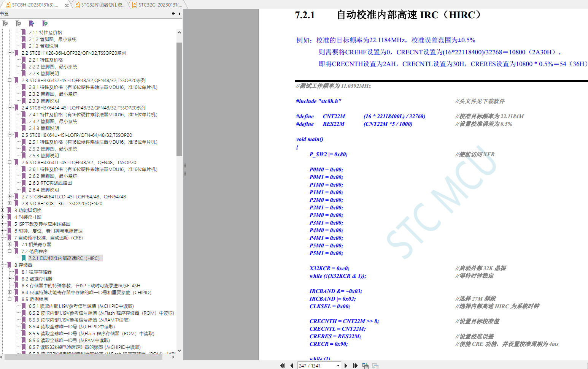This screenshot has width=588, height=369.
Task: Click the bookmark icon beside 8 存储器
Action: [9, 265]
